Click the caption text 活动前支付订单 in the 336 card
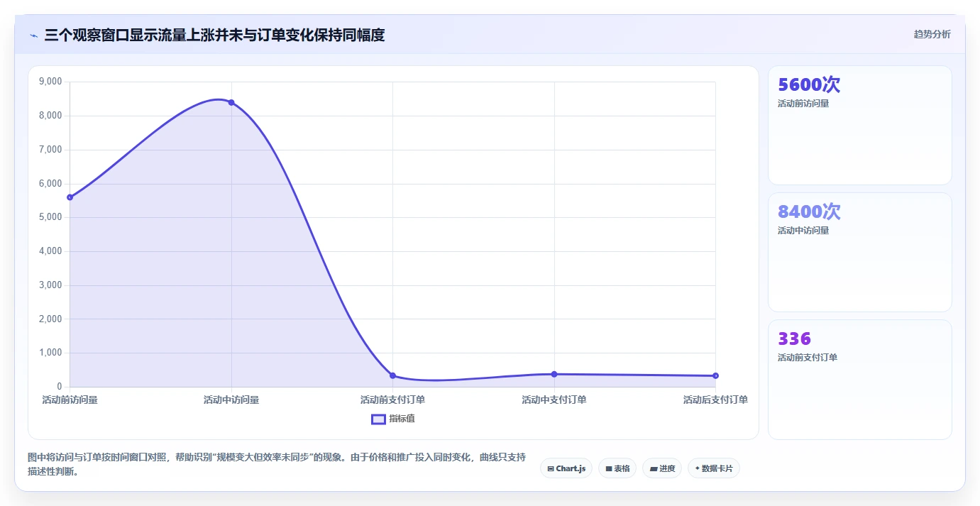The image size is (980, 506). (808, 358)
